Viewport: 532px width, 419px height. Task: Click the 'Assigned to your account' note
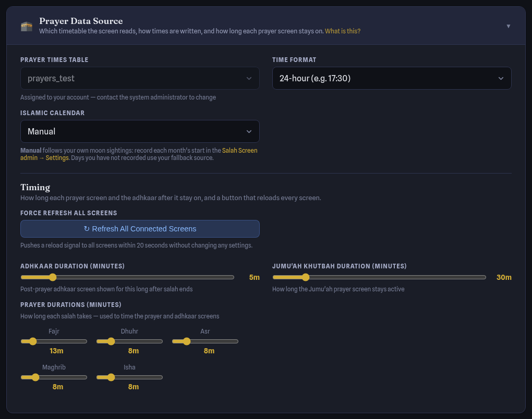pyautogui.click(x=118, y=97)
